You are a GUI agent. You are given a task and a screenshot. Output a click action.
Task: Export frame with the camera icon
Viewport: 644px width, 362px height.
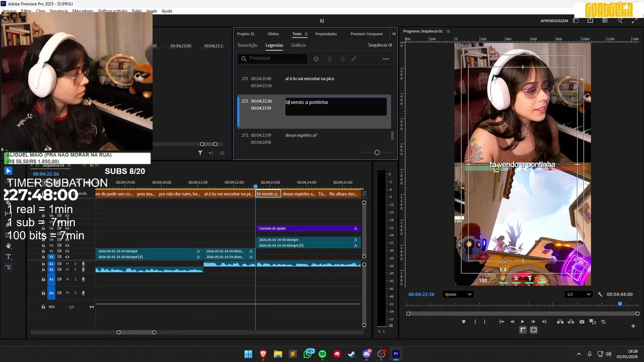tap(582, 322)
